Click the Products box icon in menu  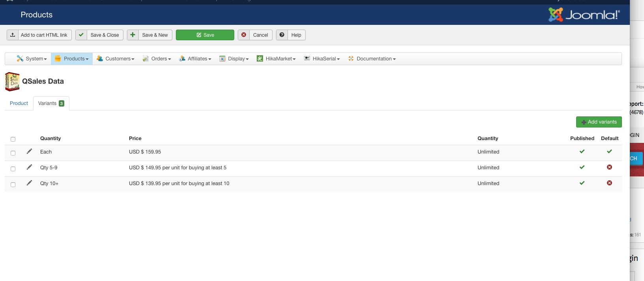58,58
